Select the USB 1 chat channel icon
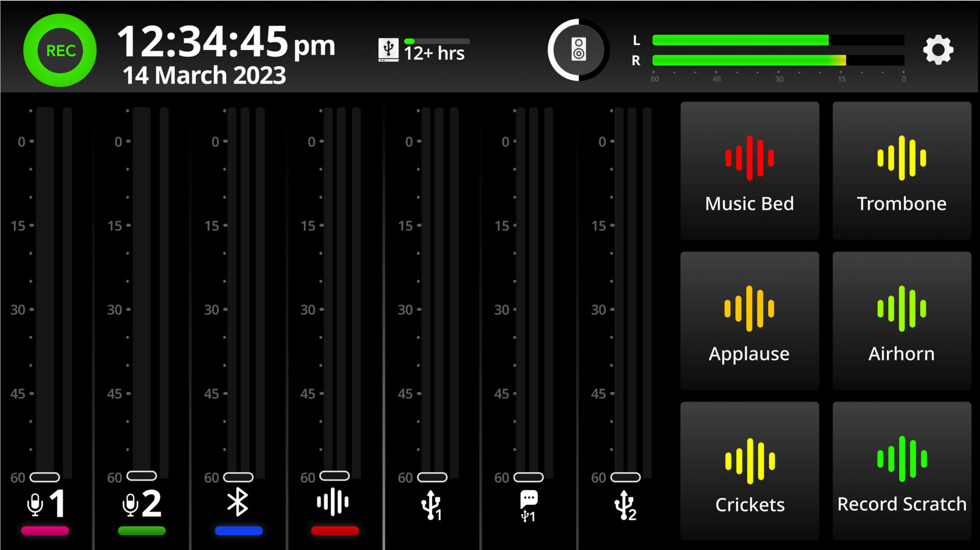Image resolution: width=980 pixels, height=550 pixels. pos(528,506)
